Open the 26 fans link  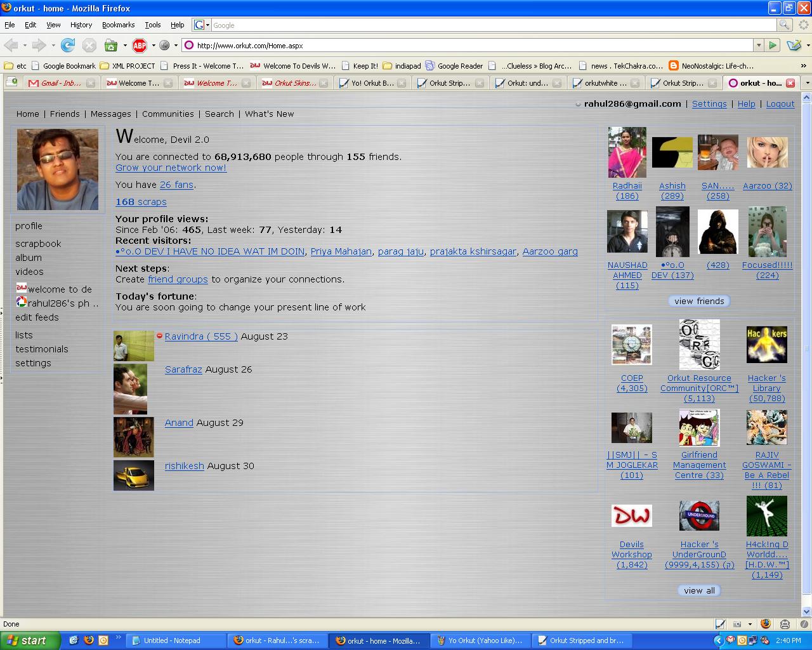tap(176, 185)
